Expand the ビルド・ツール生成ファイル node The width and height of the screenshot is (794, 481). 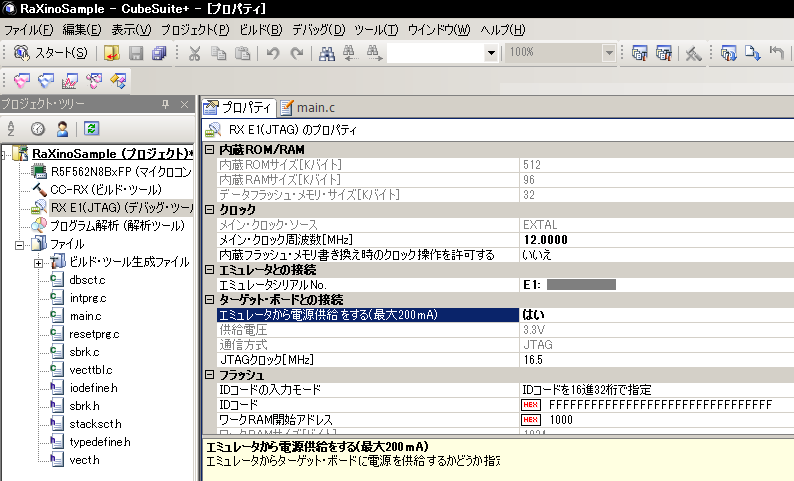(38, 263)
